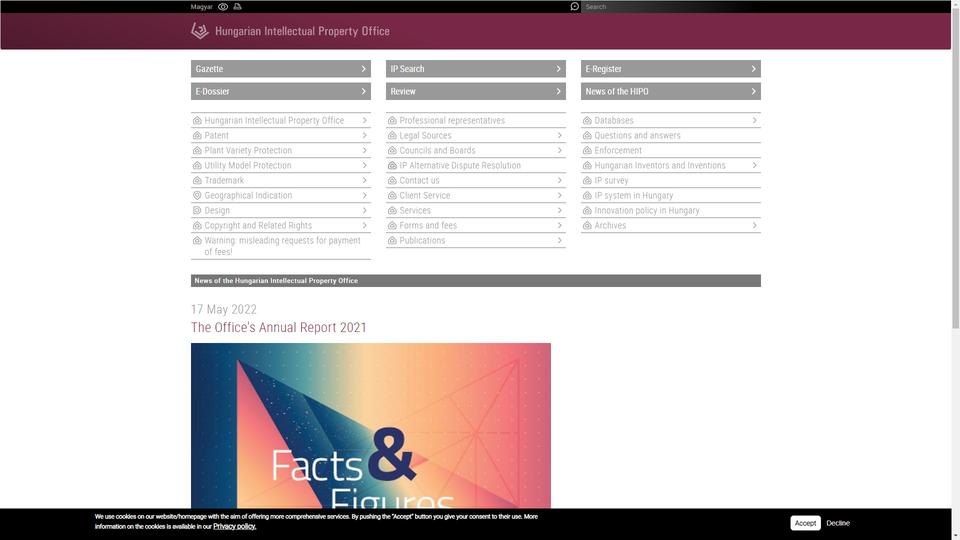Decline cookies via the Decline button

coord(838,523)
